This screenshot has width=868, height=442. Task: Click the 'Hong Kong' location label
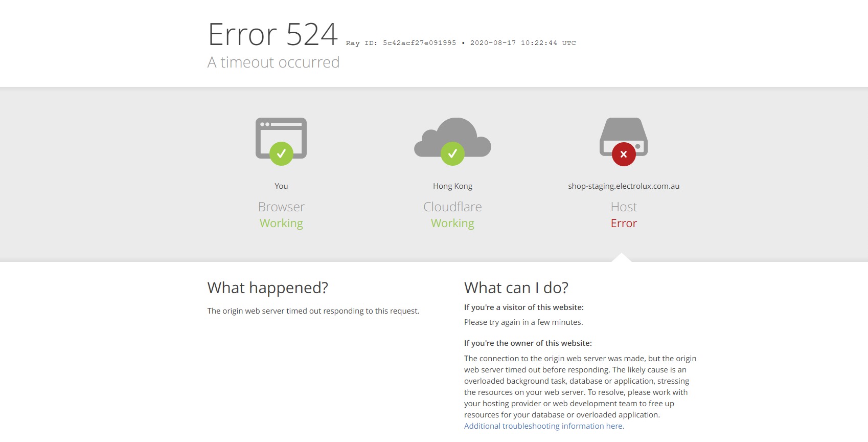tap(452, 186)
